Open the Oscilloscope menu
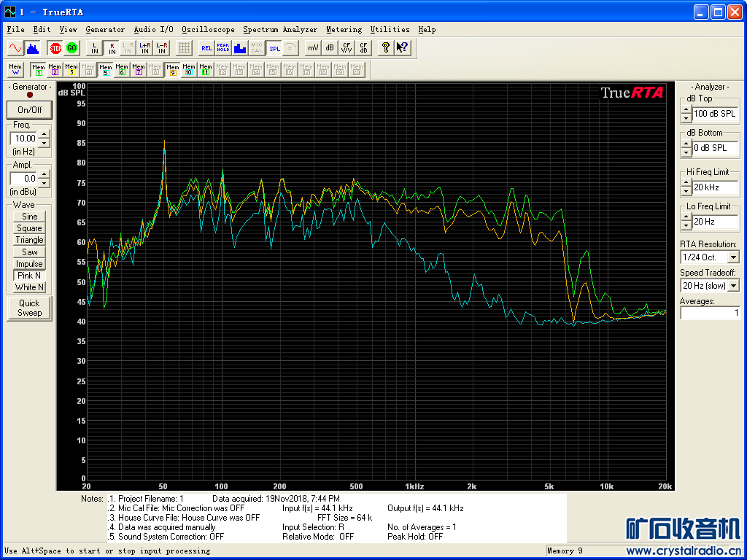This screenshot has height=560, width=747. point(208,29)
